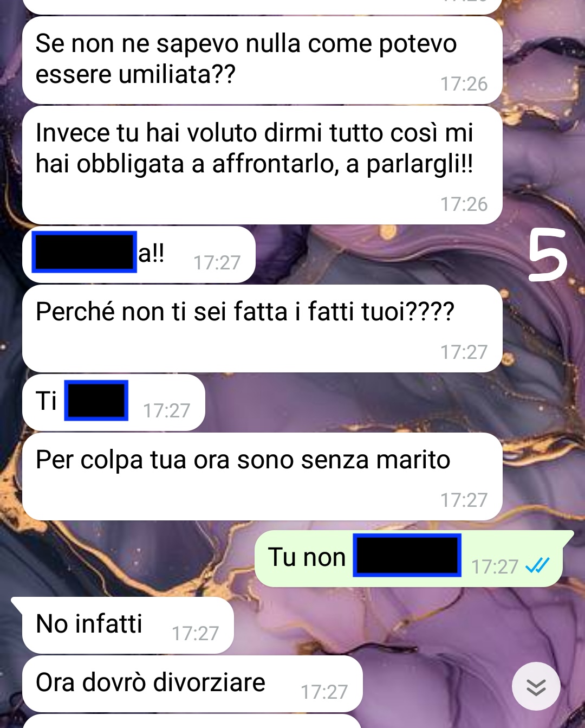The height and width of the screenshot is (728, 585).
Task: Click the black redaction box before 'a!!'
Action: [84, 252]
